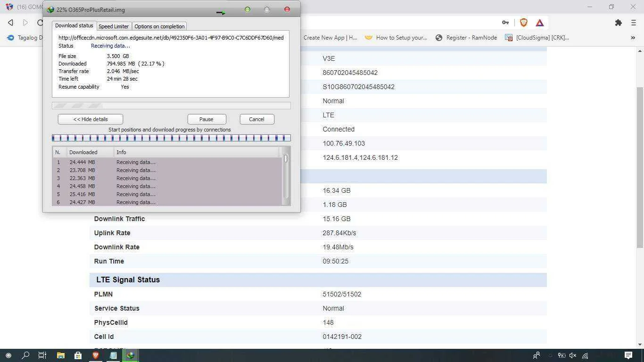Open the How to Setup your... bookmark

[396, 38]
